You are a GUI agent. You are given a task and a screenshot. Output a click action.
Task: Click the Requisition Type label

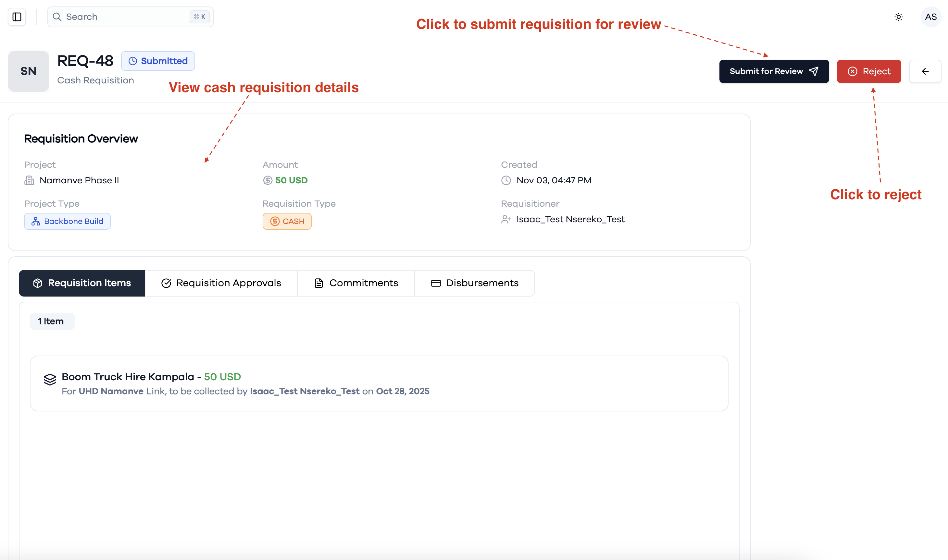299,204
